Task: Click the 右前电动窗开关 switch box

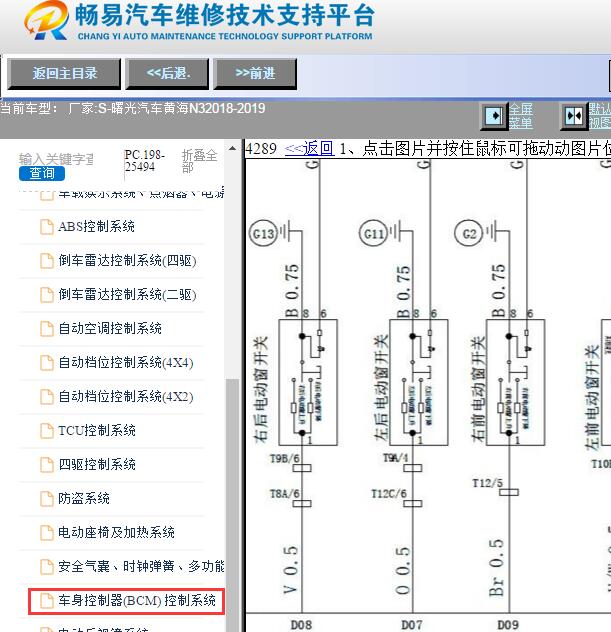Action: [516, 383]
